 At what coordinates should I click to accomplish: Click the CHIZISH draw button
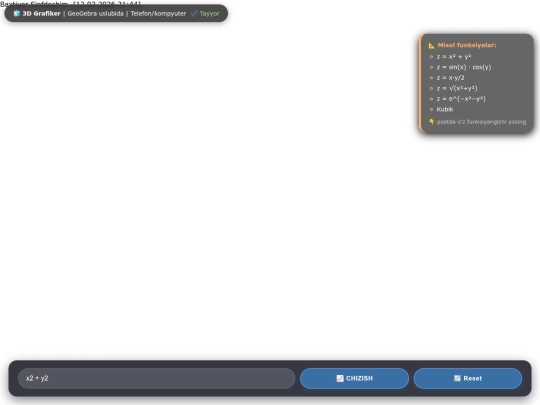354,378
